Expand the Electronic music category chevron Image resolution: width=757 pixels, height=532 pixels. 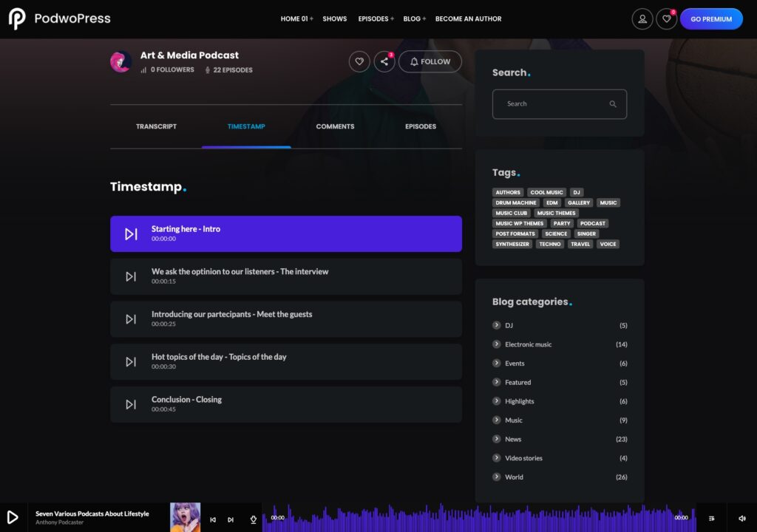(495, 344)
